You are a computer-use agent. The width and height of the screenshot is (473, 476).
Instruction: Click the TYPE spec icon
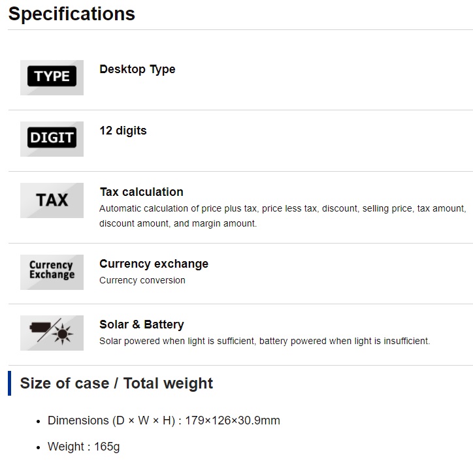52,78
